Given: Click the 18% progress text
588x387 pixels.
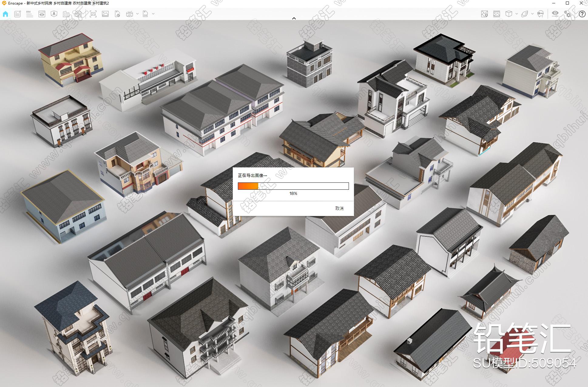Looking at the screenshot, I should 293,193.
